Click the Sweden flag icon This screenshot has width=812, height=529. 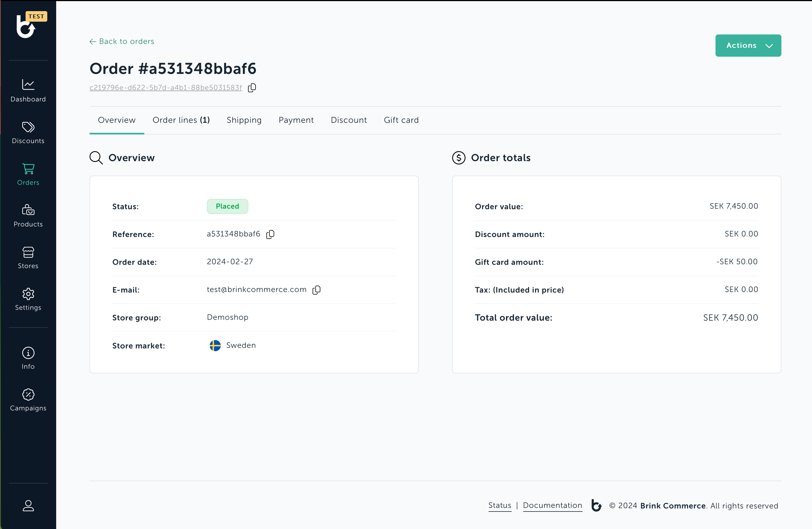coord(215,346)
